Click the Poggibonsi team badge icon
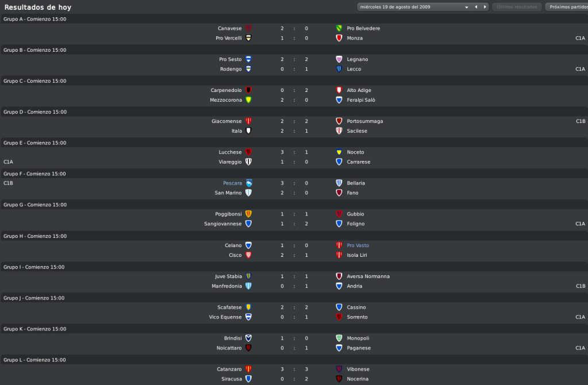The image size is (588, 385). [248, 214]
